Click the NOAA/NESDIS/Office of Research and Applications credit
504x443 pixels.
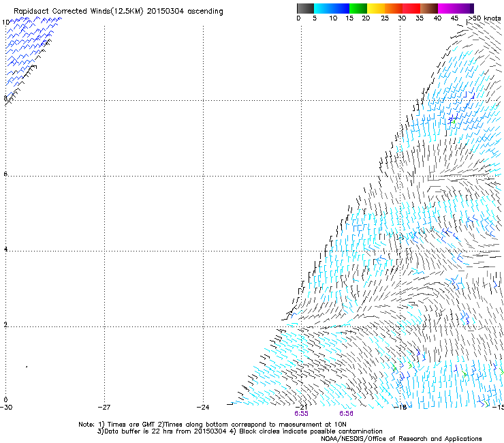[x=401, y=439]
